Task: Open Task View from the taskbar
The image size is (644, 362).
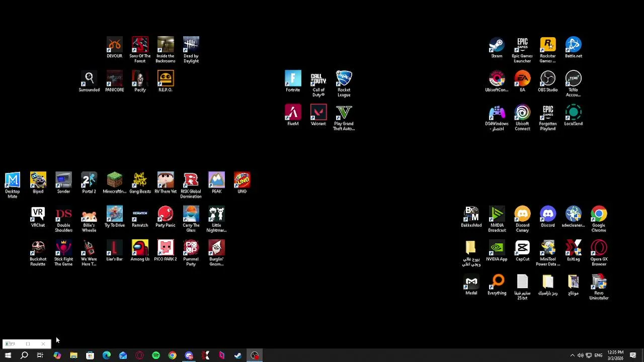Action: (40, 355)
